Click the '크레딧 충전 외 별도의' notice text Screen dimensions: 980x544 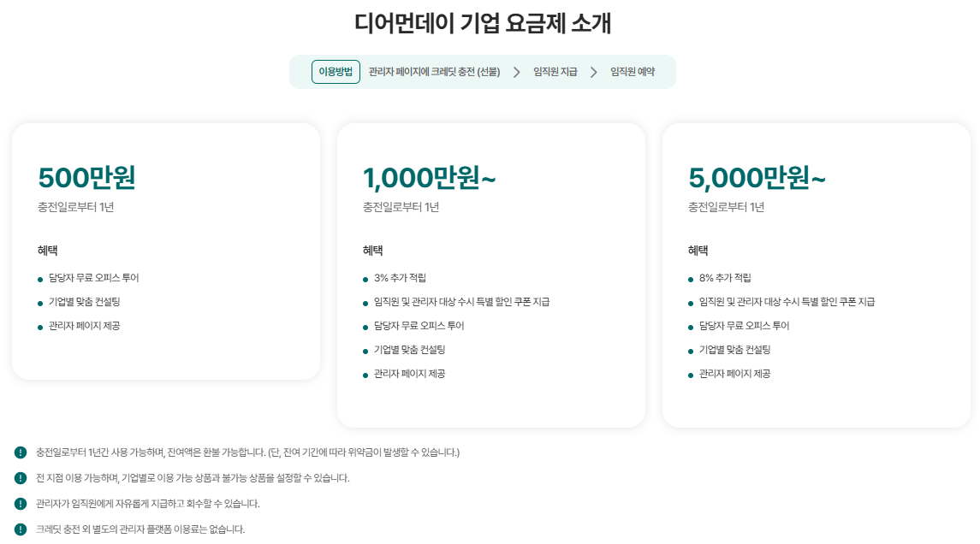tap(140, 529)
